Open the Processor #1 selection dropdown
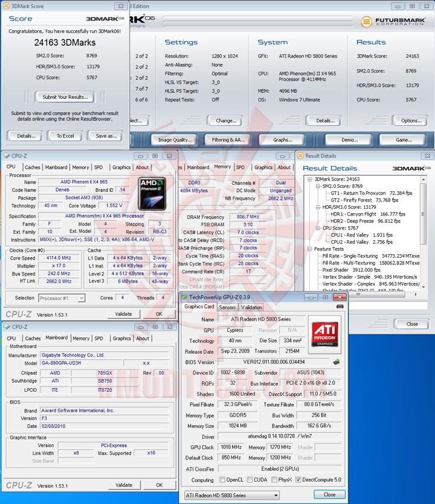This screenshot has height=504, width=435. click(x=62, y=298)
